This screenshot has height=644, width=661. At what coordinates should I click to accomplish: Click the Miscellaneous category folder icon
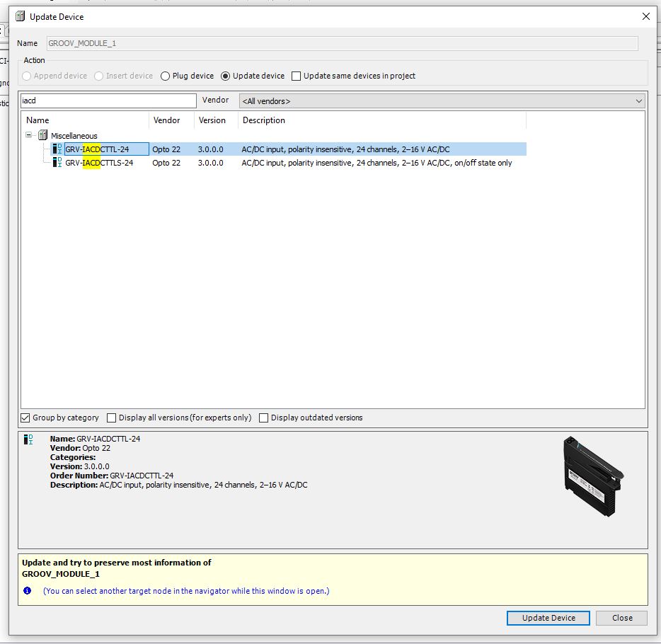point(42,135)
